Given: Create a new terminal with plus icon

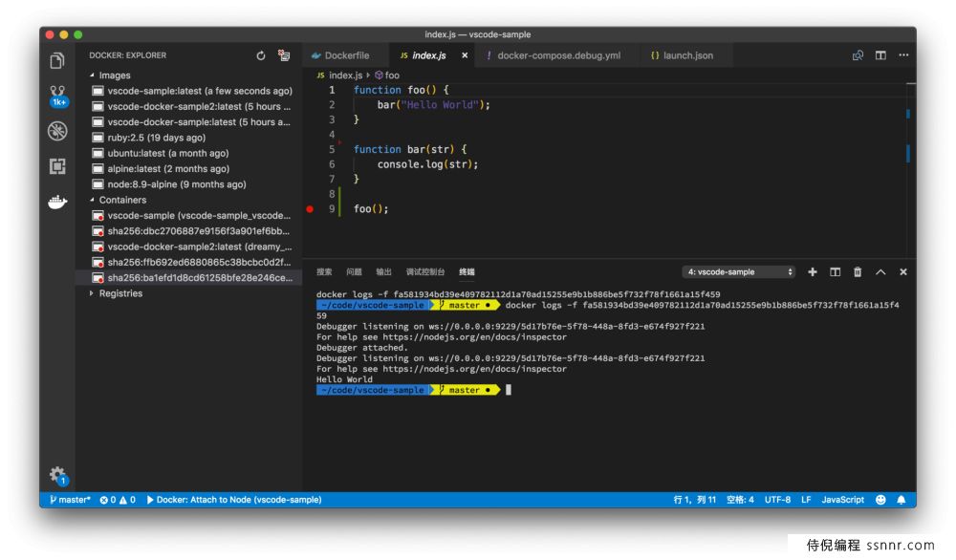Looking at the screenshot, I should (812, 272).
